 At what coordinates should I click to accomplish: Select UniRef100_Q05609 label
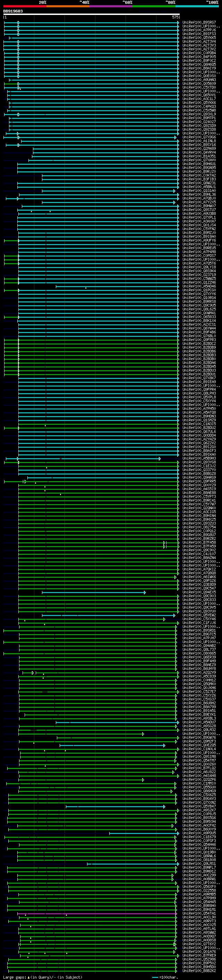tap(199, 84)
